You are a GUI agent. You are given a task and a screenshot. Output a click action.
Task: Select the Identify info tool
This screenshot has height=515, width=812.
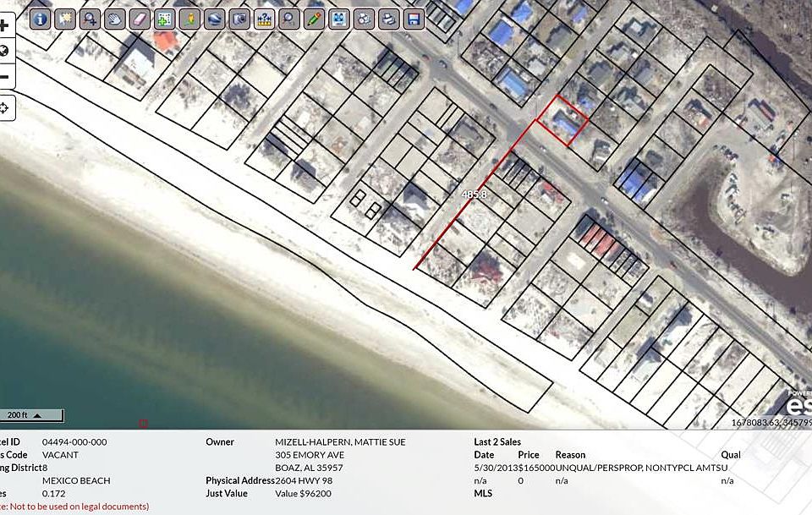pos(40,19)
